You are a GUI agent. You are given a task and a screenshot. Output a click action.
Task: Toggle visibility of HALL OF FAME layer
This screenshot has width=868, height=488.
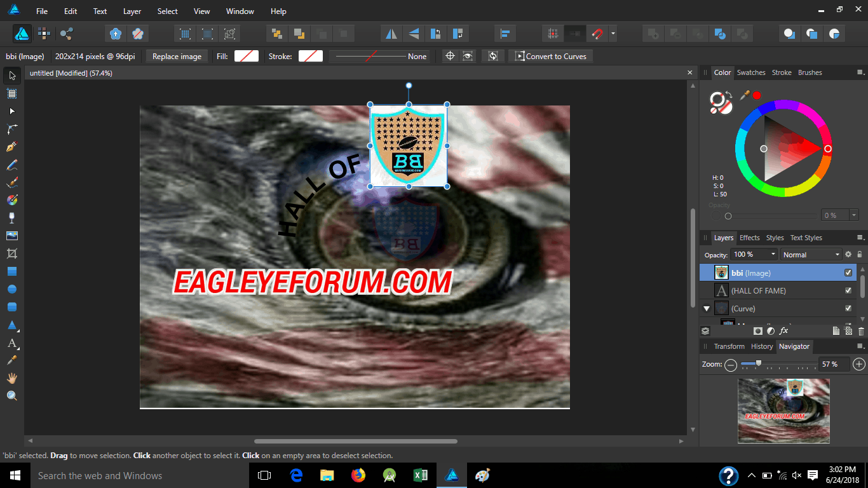(848, 290)
